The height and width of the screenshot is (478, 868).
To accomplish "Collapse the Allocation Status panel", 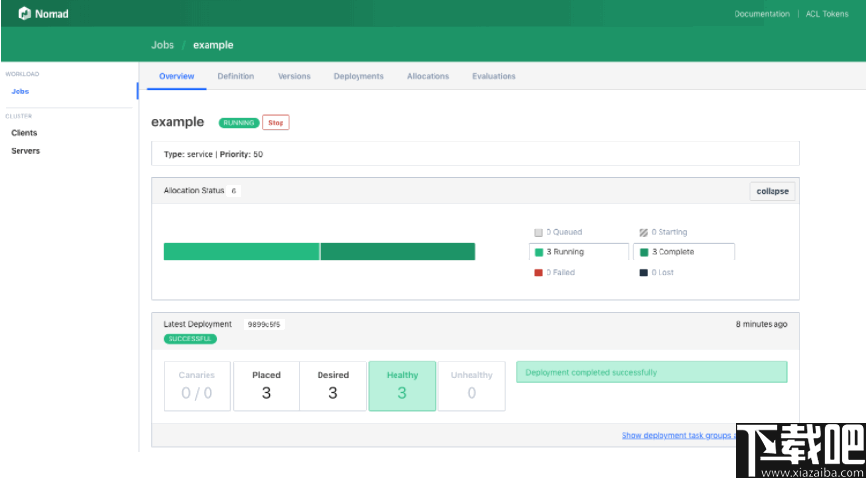I will click(773, 191).
